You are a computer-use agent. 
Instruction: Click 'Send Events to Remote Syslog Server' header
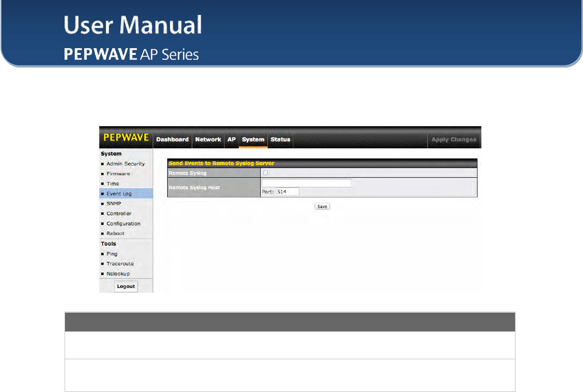[x=222, y=163]
